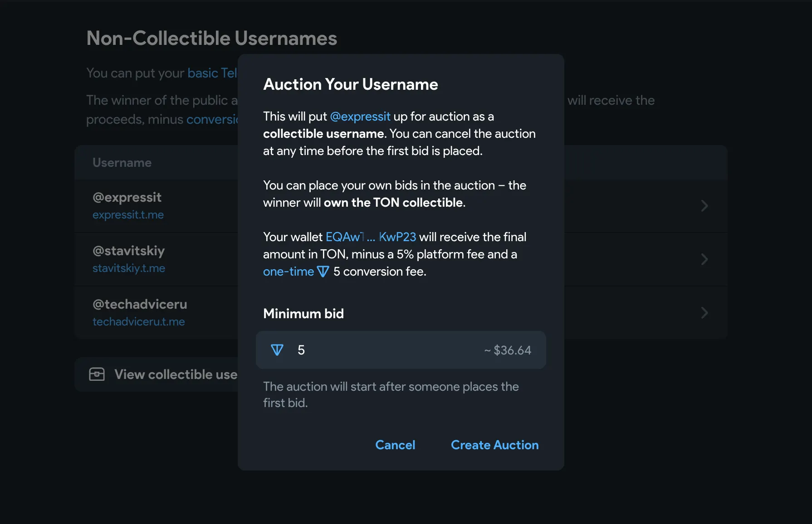The image size is (812, 524).
Task: Click the "conversi…" link after "proceeds, minus"
Action: click(212, 119)
